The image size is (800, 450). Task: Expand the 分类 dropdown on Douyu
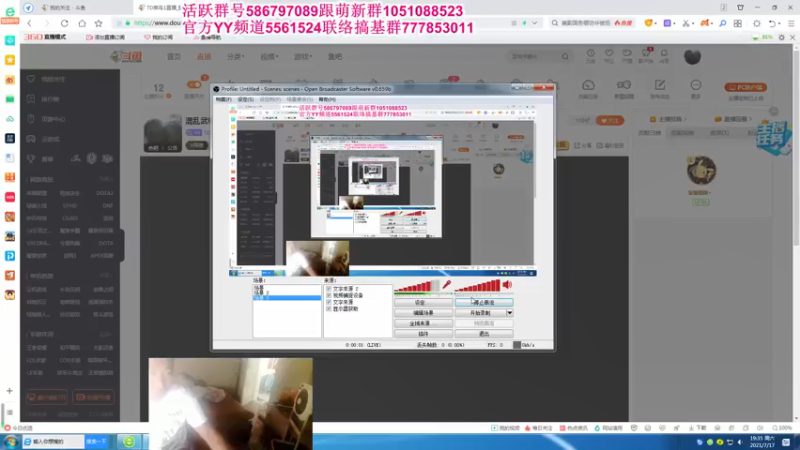pos(236,57)
